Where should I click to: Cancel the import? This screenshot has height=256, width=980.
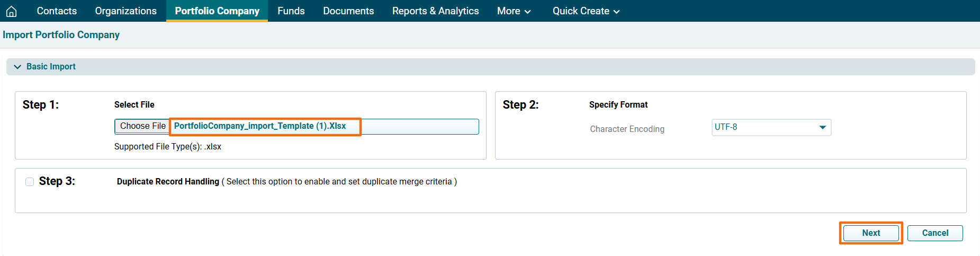[934, 233]
